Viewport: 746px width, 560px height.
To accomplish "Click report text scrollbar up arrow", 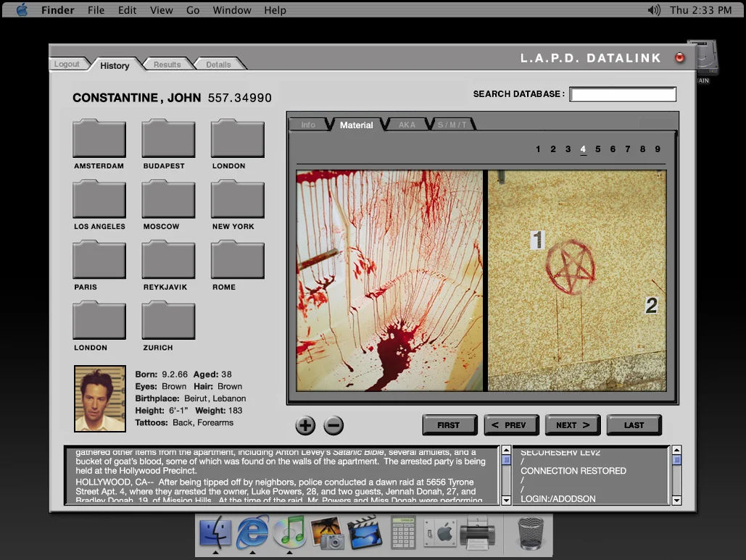I will point(506,450).
